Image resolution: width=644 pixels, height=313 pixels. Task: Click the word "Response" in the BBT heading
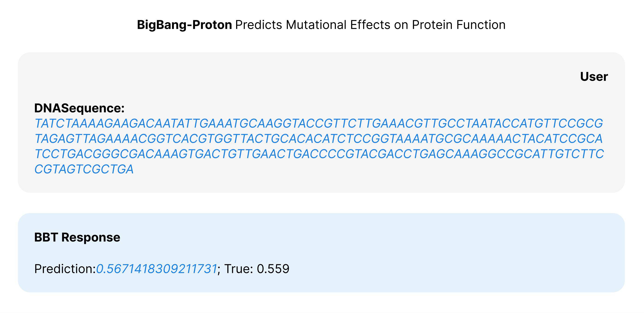(91, 237)
